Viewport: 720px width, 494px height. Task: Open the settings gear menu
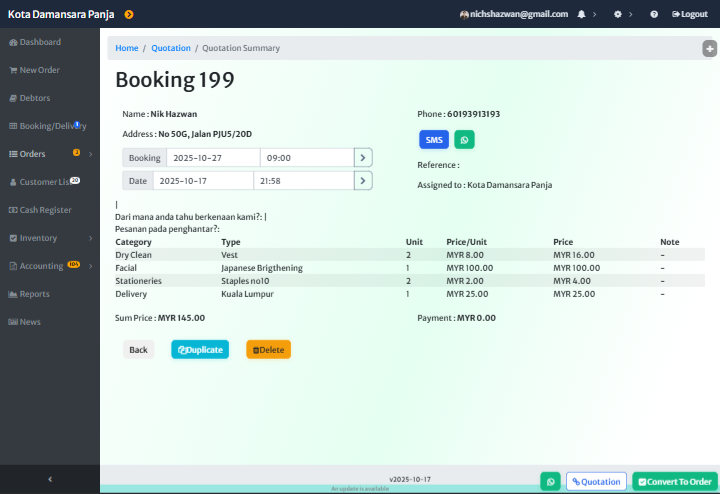click(x=618, y=14)
